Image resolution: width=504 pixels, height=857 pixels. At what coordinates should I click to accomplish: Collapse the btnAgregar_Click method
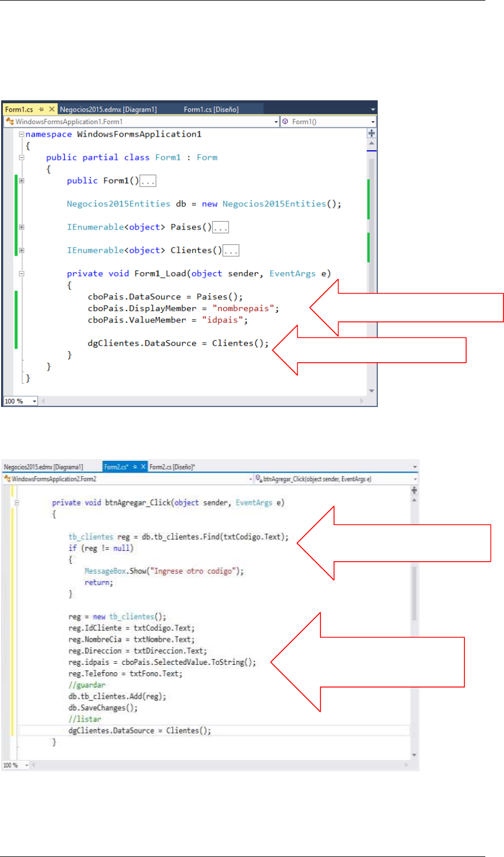pyautogui.click(x=17, y=502)
